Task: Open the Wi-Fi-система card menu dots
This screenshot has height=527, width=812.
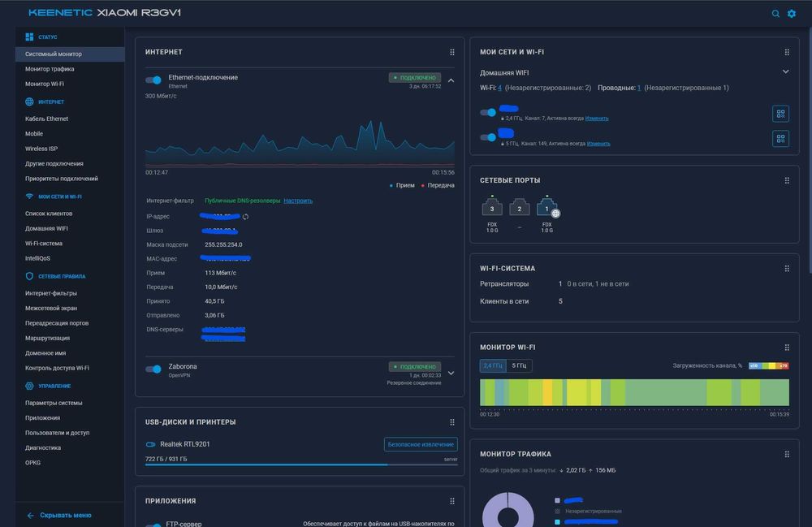Action: (787, 269)
